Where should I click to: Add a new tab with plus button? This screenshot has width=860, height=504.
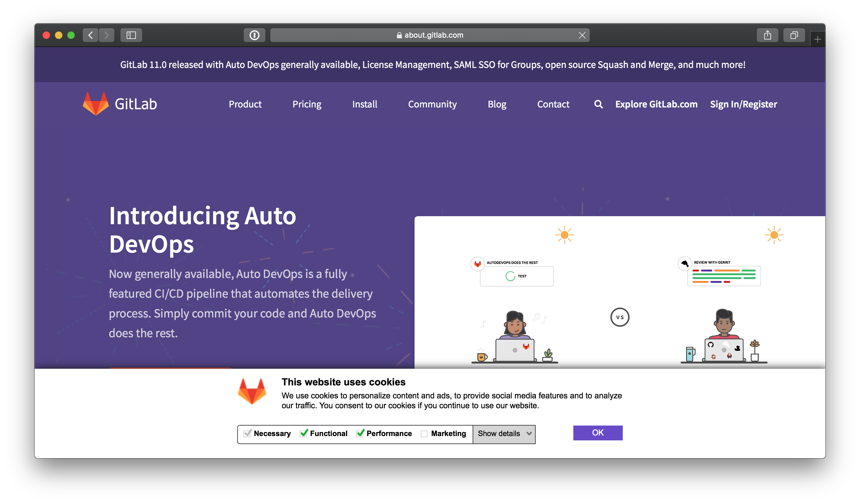pyautogui.click(x=817, y=40)
